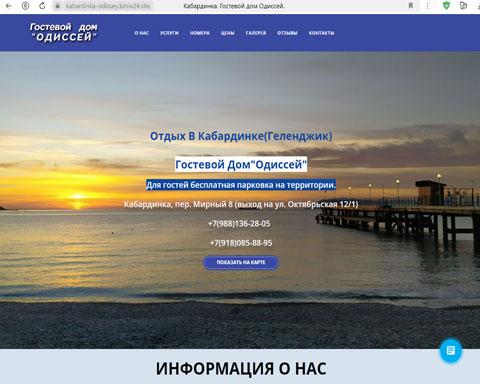480x384 pixels.
Task: Open the Yandex home icon in toolbar
Action: click(x=25, y=6)
